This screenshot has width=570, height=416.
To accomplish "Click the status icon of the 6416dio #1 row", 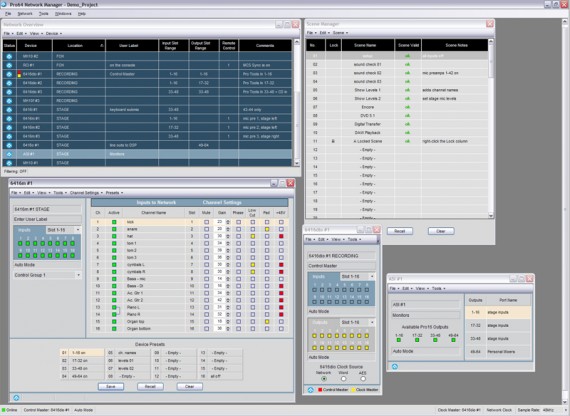I will 9,74.
